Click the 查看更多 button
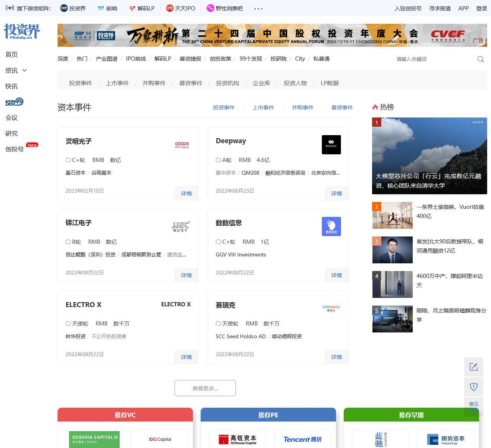 (x=205, y=388)
